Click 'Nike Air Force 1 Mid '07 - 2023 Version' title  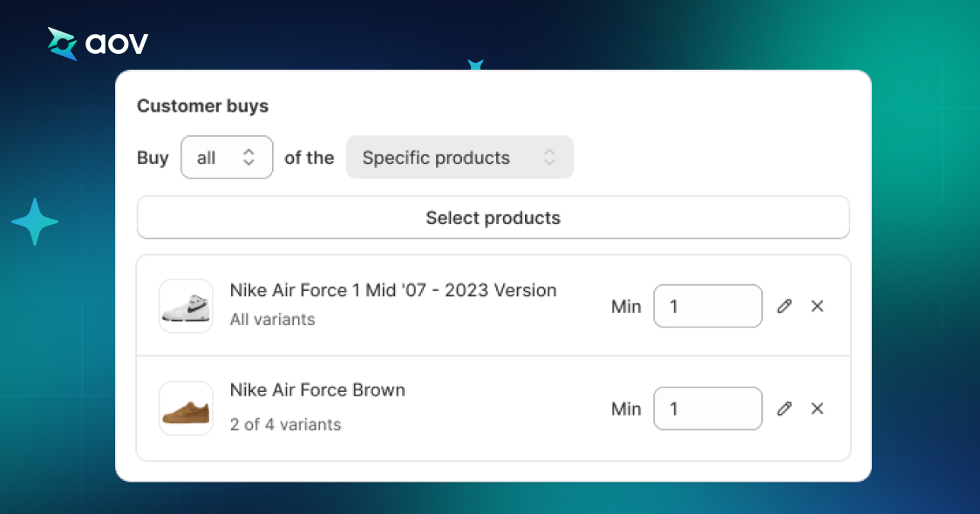tap(393, 290)
